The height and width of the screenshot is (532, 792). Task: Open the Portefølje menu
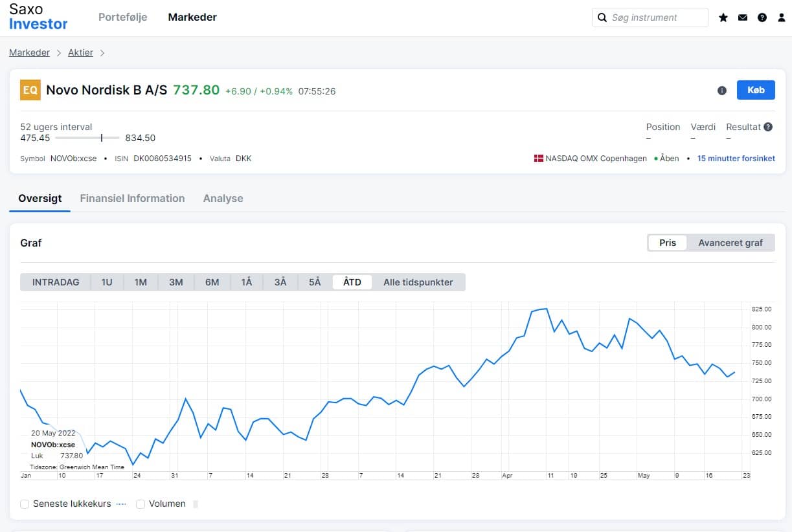tap(122, 17)
